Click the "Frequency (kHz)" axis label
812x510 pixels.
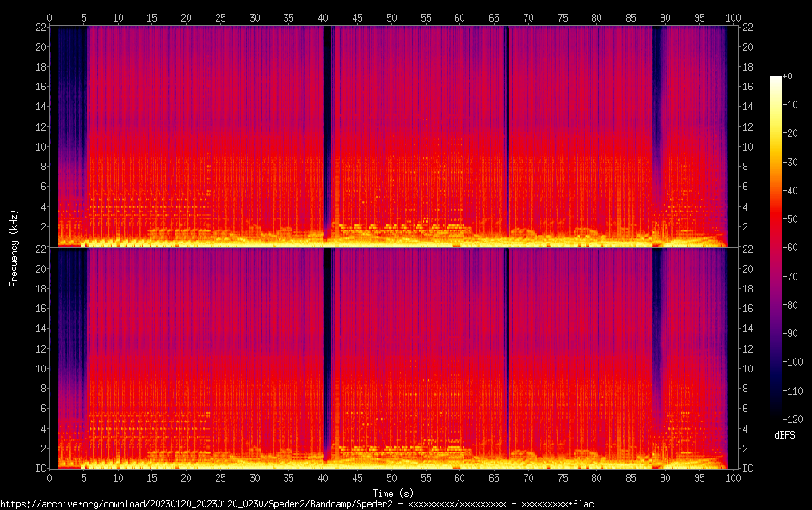click(14, 247)
